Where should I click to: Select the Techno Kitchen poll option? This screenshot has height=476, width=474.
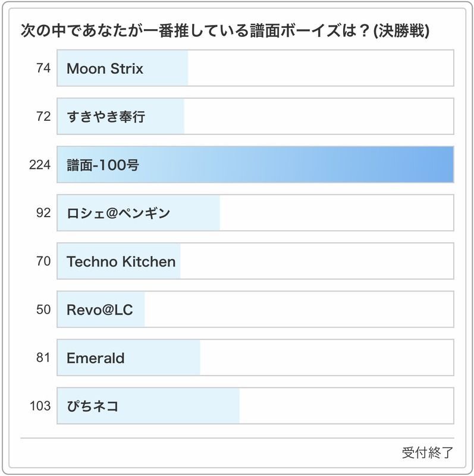coord(255,261)
